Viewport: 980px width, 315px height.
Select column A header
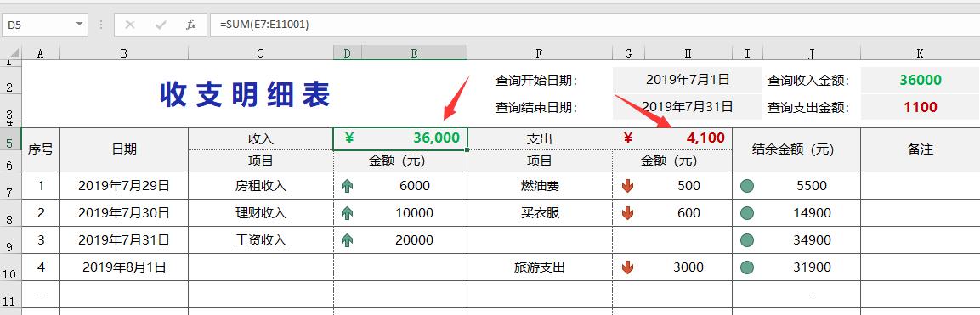point(41,53)
